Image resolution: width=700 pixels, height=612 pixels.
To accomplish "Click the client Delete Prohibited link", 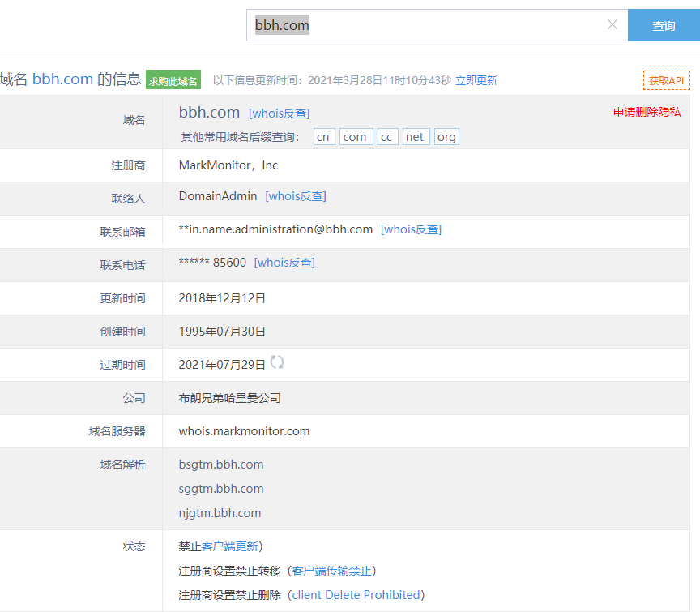I will [x=356, y=595].
